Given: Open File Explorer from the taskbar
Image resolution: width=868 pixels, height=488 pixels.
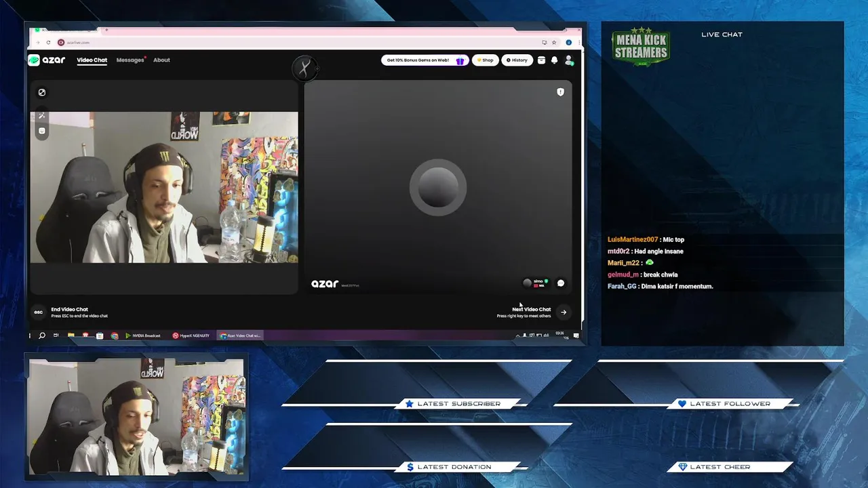Looking at the screenshot, I should pos(71,335).
